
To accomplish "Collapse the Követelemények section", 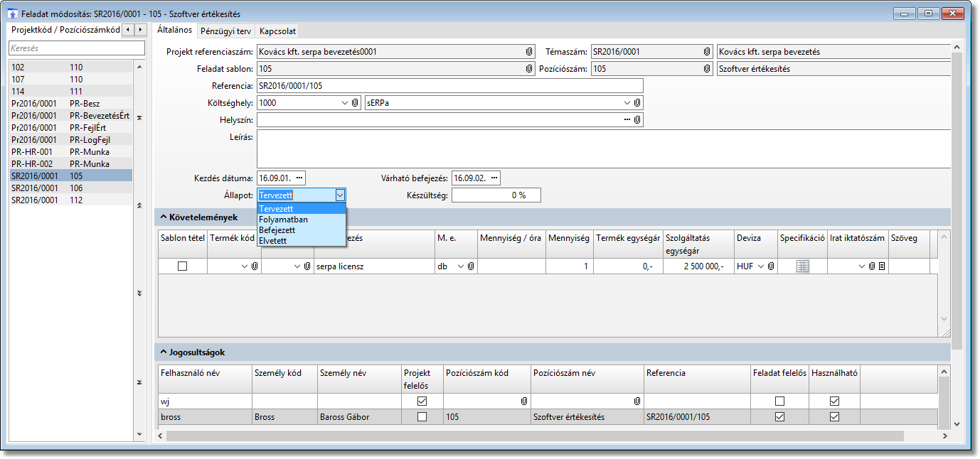I will 164,217.
